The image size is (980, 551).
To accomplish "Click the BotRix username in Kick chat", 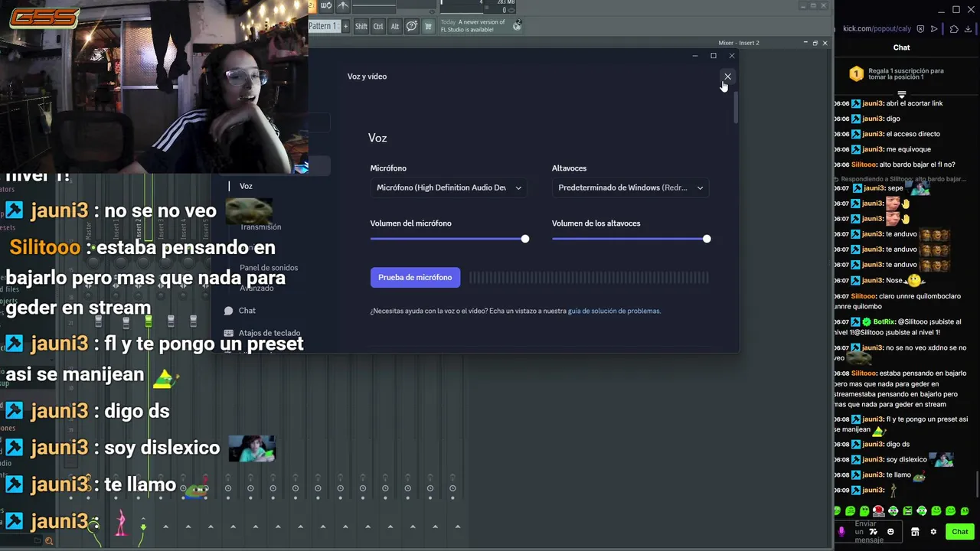I will 883,322.
